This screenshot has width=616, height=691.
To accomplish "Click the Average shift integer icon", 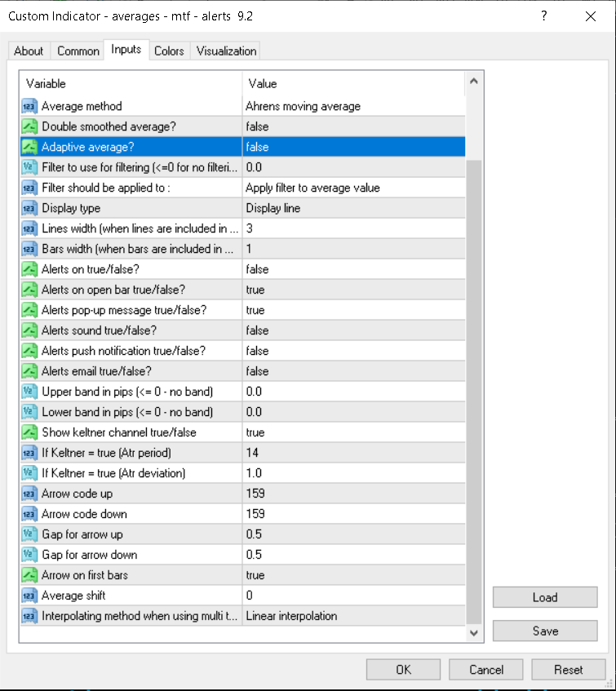I will (x=29, y=596).
